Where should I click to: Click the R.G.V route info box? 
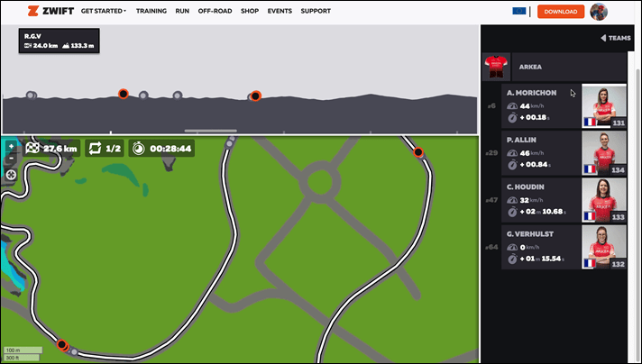click(59, 41)
